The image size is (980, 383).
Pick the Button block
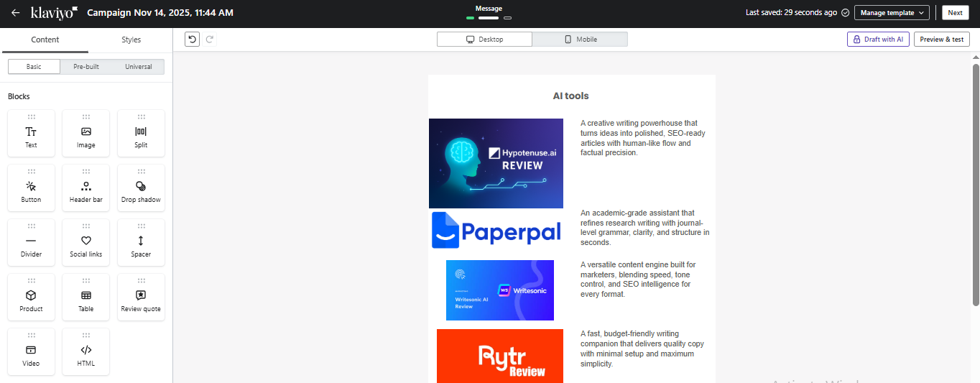coord(31,188)
